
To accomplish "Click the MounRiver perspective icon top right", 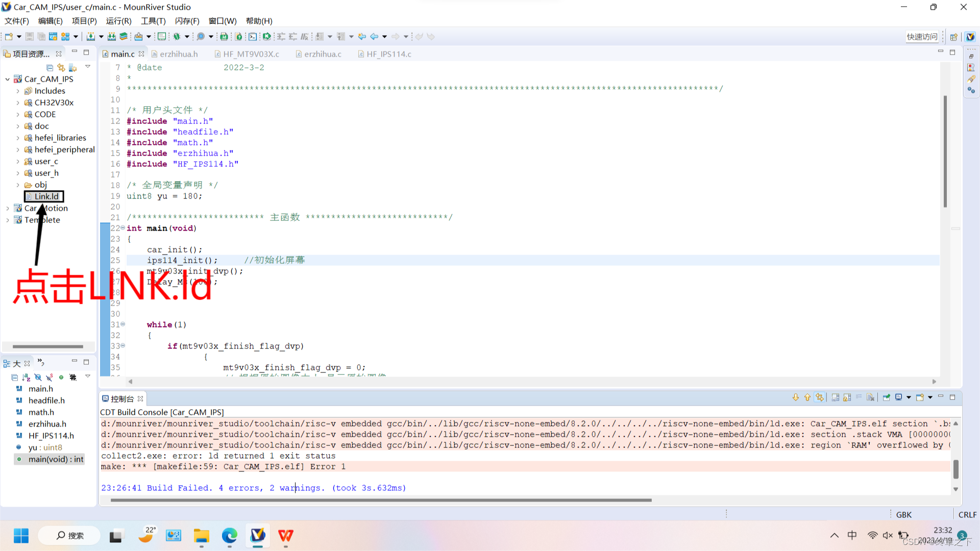I will click(x=970, y=37).
